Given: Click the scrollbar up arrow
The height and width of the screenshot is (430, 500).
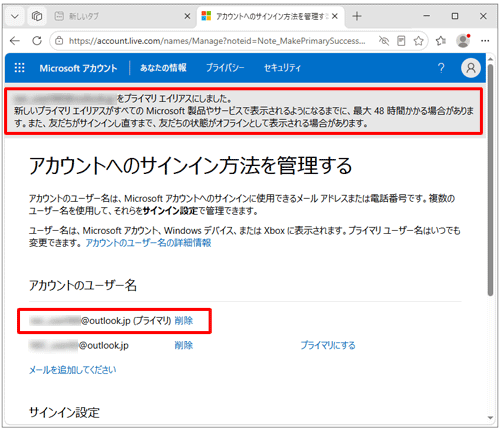Looking at the screenshot, I should coord(490,59).
